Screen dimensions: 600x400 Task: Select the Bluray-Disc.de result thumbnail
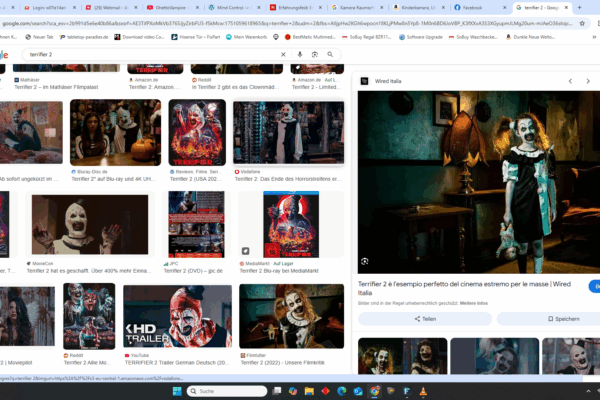(116, 132)
